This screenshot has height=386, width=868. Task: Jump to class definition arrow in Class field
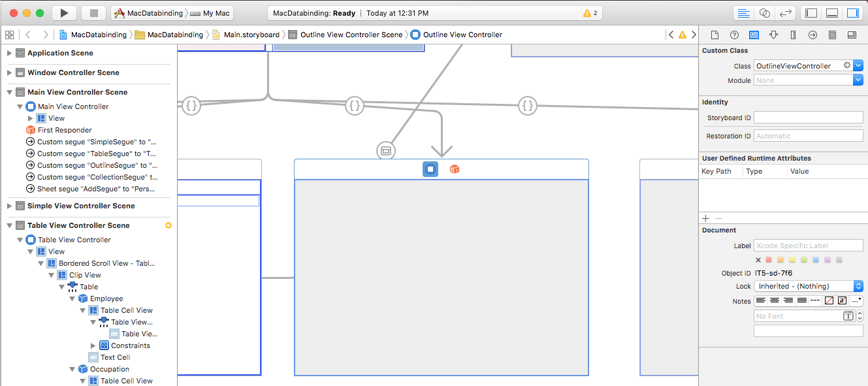pos(847,65)
